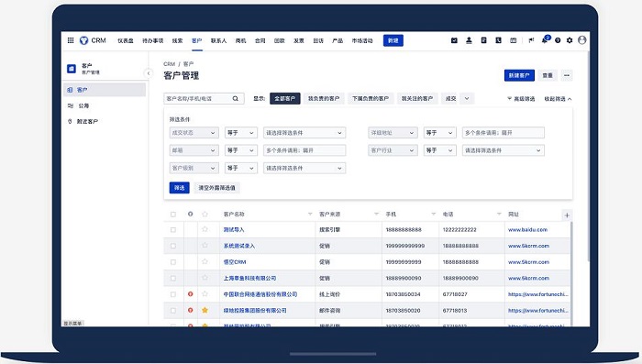Viewport: 642px width, 364px height.
Task: Open the notification bell with badge
Action: pyautogui.click(x=546, y=39)
